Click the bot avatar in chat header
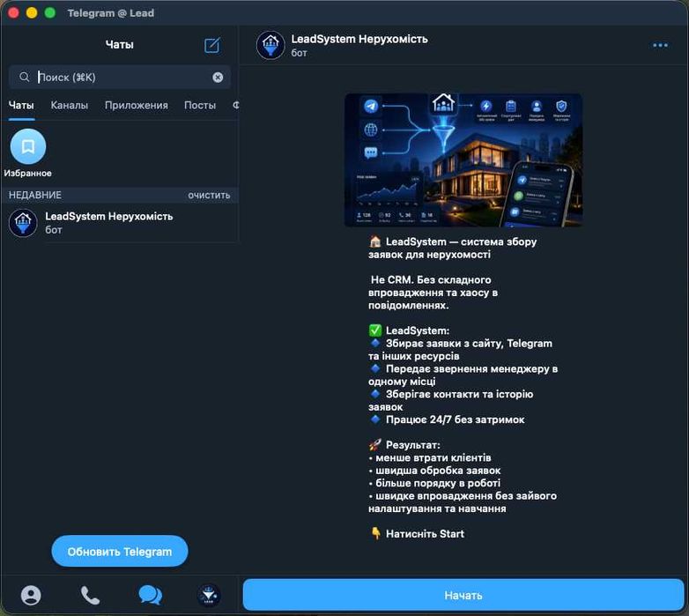The height and width of the screenshot is (616, 689). coord(270,45)
